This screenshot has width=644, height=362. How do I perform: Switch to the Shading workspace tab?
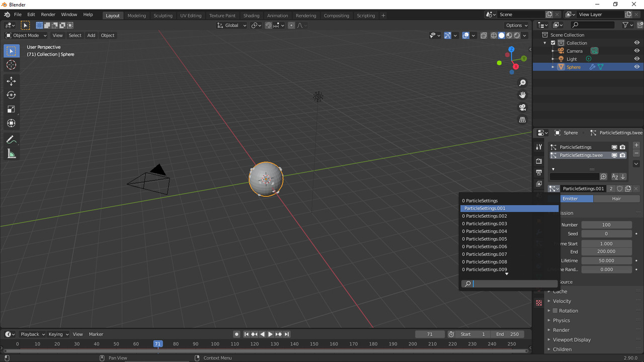point(251,16)
